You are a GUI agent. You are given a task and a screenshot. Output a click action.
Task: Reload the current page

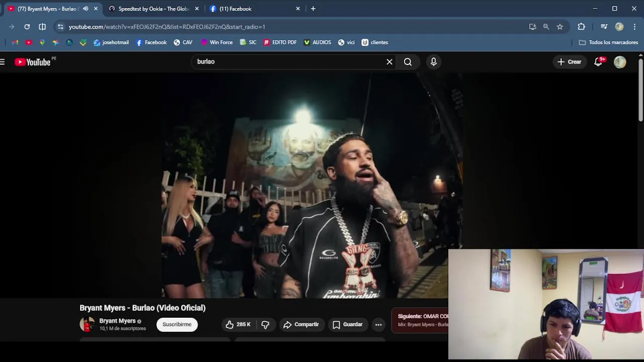pyautogui.click(x=27, y=27)
